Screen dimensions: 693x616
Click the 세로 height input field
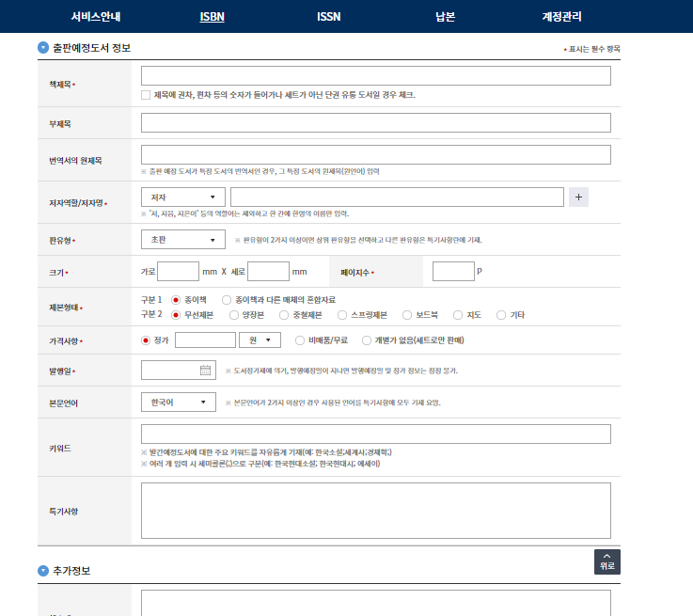tap(268, 272)
